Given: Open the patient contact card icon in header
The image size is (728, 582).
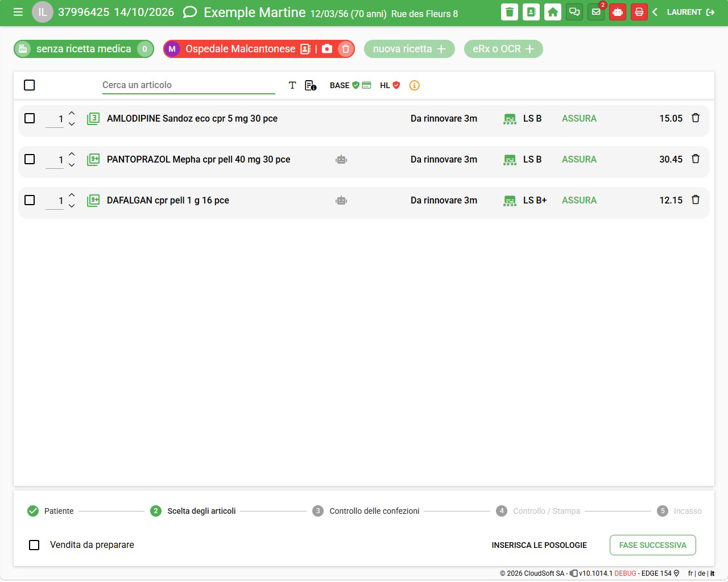Looking at the screenshot, I should (x=531, y=12).
